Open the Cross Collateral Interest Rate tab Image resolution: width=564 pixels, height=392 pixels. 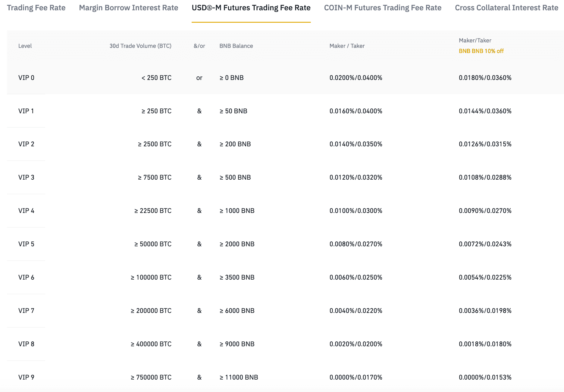(x=506, y=8)
